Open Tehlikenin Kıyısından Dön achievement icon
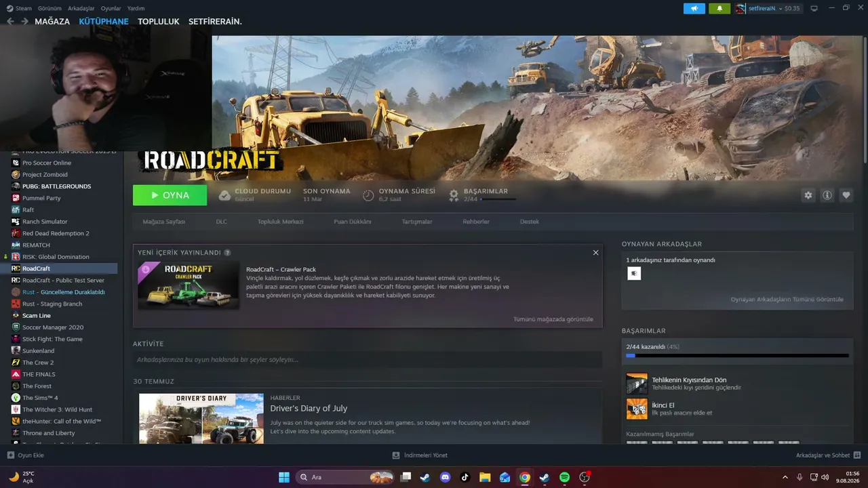 click(x=637, y=384)
